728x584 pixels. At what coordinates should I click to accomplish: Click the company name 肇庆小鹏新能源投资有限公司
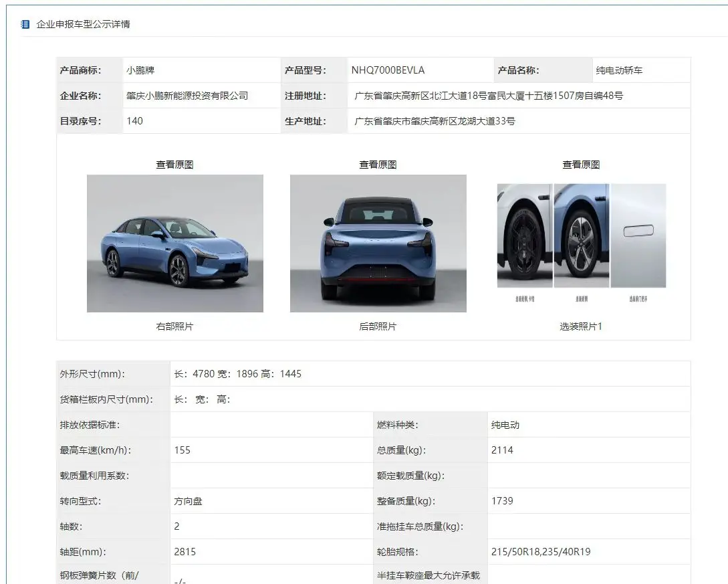click(x=187, y=96)
